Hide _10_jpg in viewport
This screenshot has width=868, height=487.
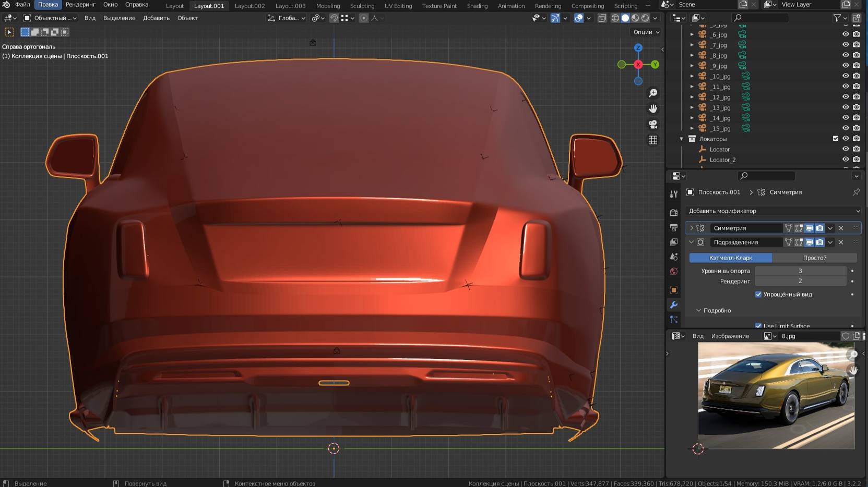tap(846, 76)
